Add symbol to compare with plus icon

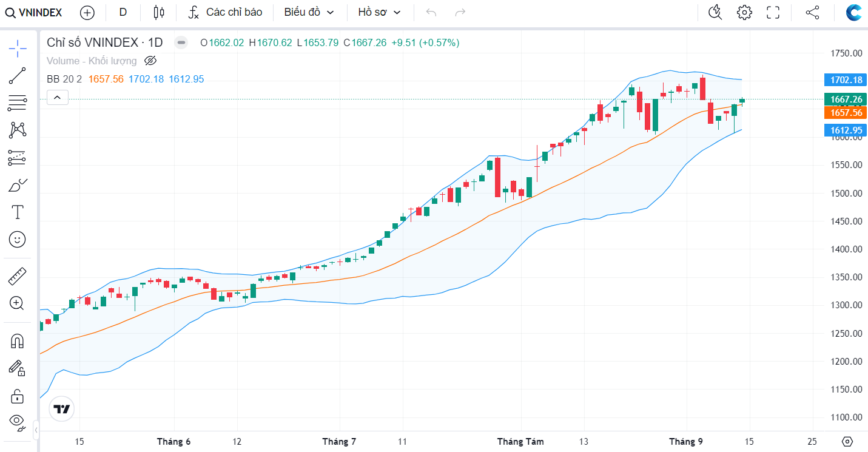pyautogui.click(x=87, y=12)
